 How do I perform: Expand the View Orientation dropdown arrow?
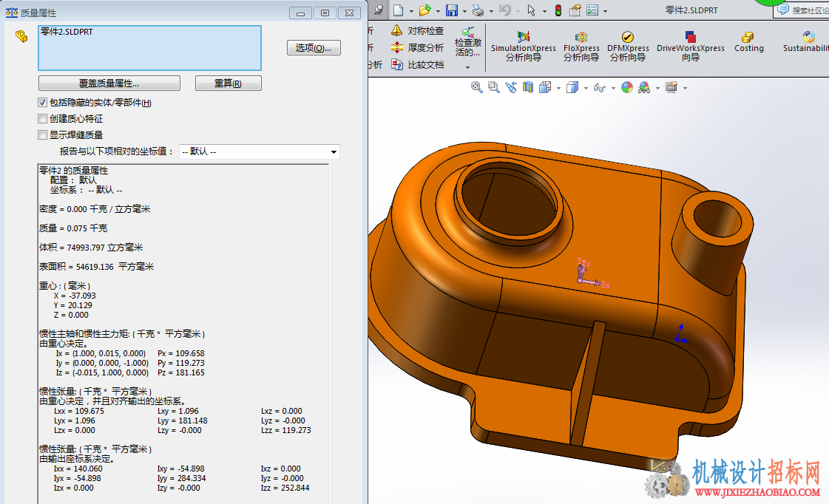click(558, 88)
